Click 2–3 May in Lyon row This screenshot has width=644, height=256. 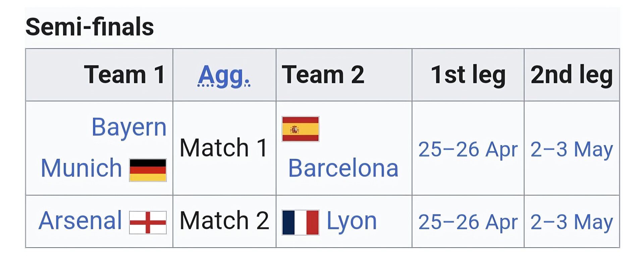click(572, 222)
